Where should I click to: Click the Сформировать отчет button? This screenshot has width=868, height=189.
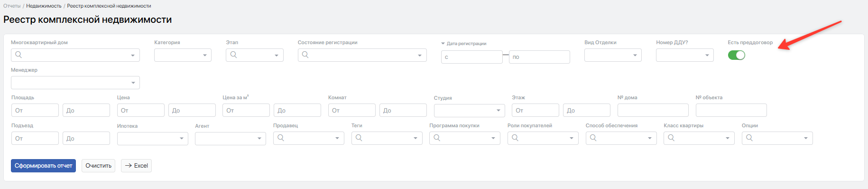click(43, 166)
